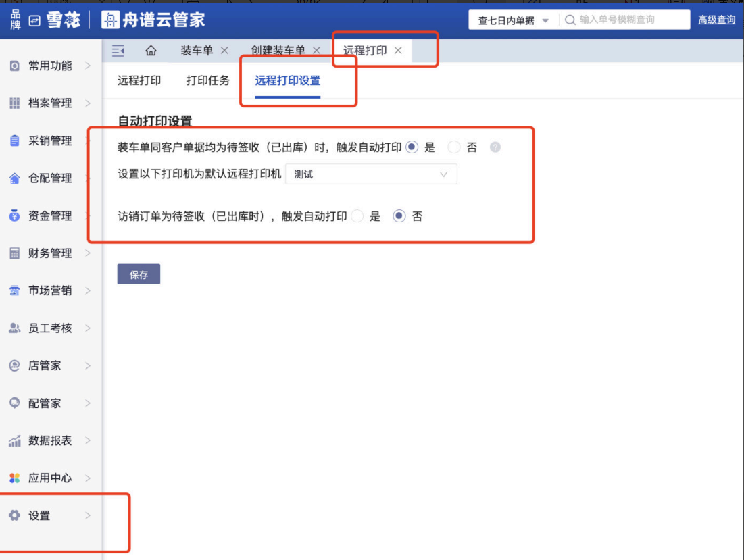Open the 查七日内单据 dropdown

513,20
